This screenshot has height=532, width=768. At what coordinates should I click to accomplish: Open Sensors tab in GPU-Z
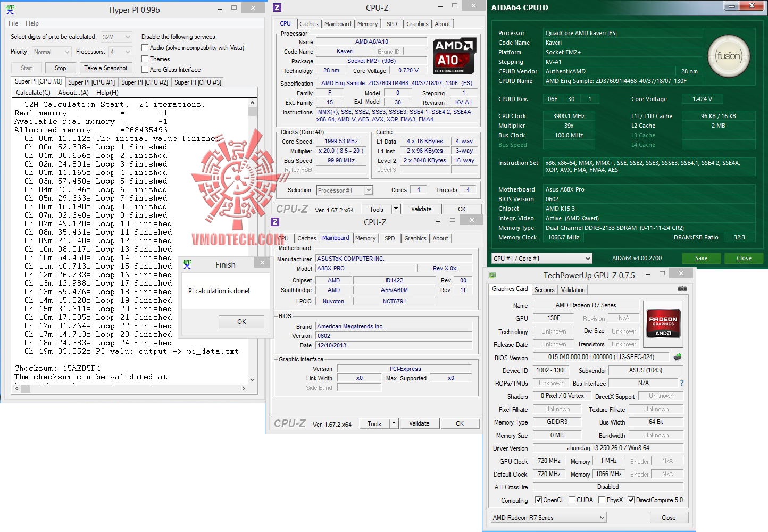tap(544, 290)
